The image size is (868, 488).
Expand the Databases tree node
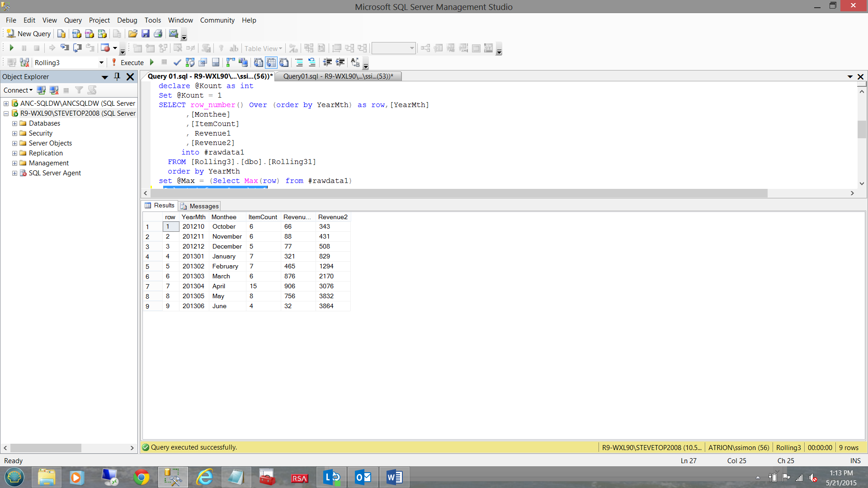coord(14,123)
